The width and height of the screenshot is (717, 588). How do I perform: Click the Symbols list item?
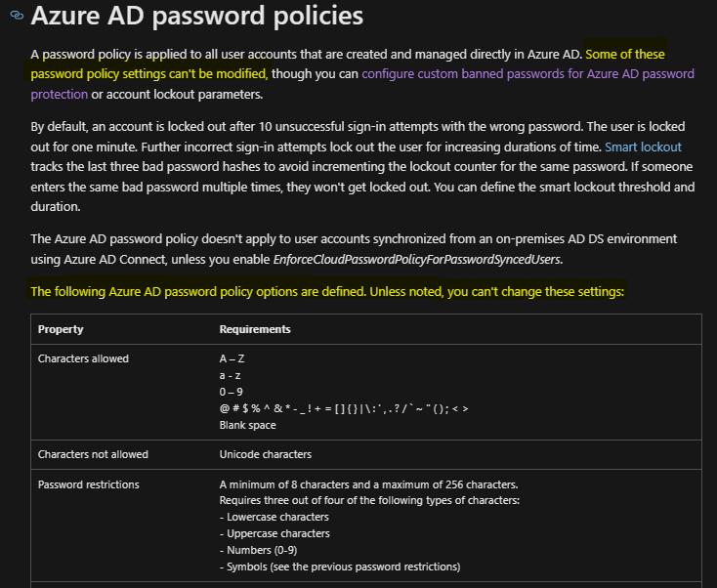340,567
